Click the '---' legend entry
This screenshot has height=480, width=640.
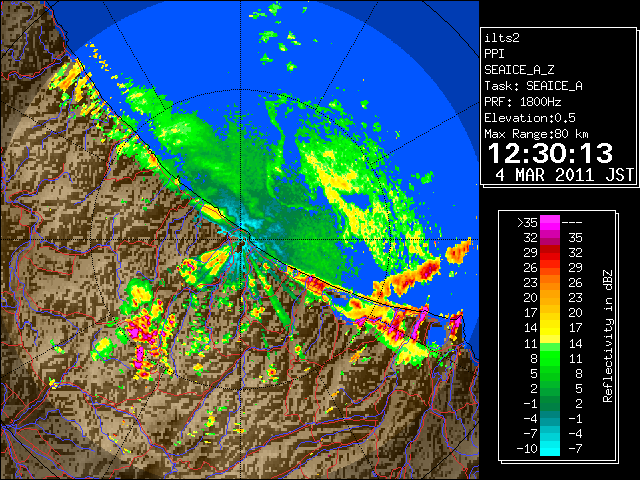tap(572, 223)
